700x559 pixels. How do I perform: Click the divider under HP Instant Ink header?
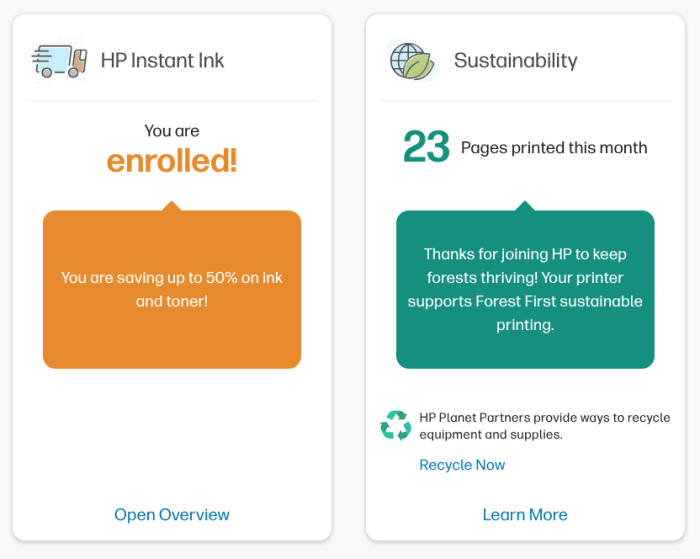pos(172,100)
